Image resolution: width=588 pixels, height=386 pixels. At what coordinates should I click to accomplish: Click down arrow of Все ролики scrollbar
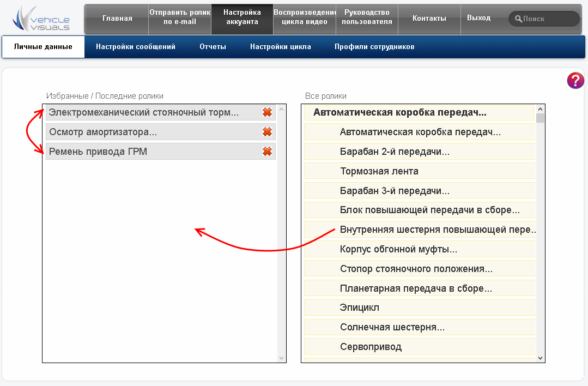pyautogui.click(x=540, y=358)
